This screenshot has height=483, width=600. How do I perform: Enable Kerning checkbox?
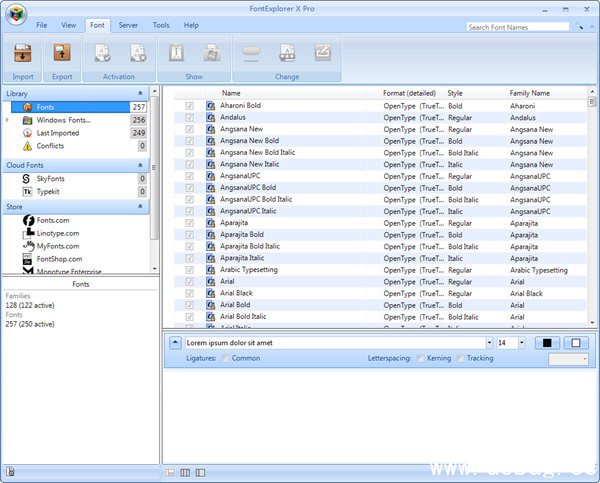(421, 358)
